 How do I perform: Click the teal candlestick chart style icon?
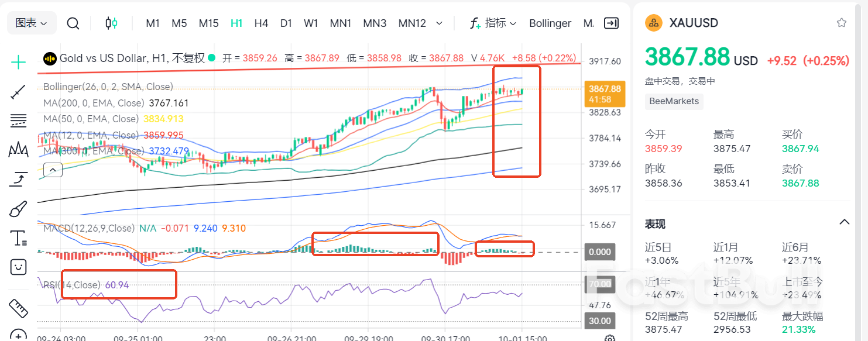112,23
